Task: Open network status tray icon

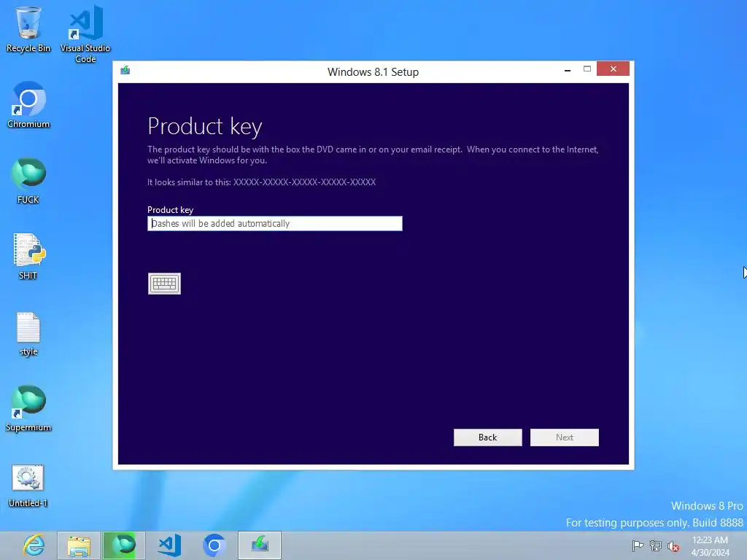Action: (656, 545)
